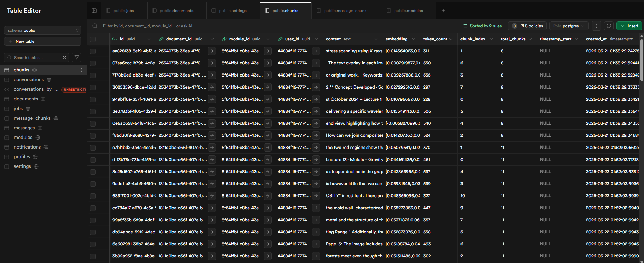Open the schema public dropdown
644x263 pixels.
click(43, 30)
